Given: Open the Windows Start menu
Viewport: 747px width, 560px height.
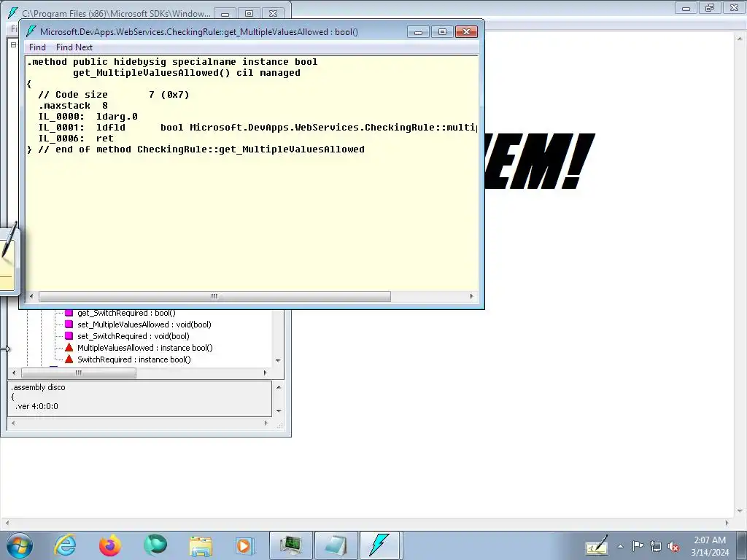Looking at the screenshot, I should (19, 545).
